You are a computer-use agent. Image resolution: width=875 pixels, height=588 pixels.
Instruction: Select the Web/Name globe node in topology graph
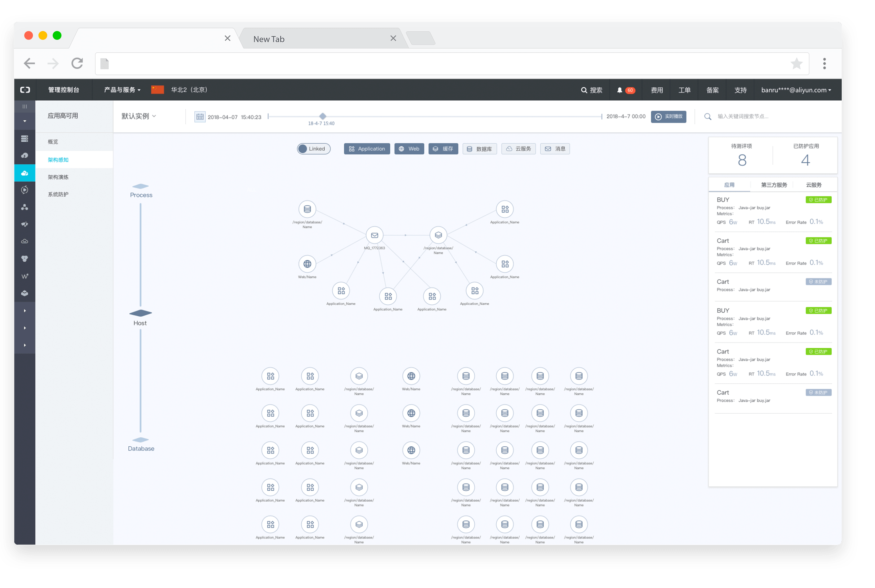tap(307, 264)
